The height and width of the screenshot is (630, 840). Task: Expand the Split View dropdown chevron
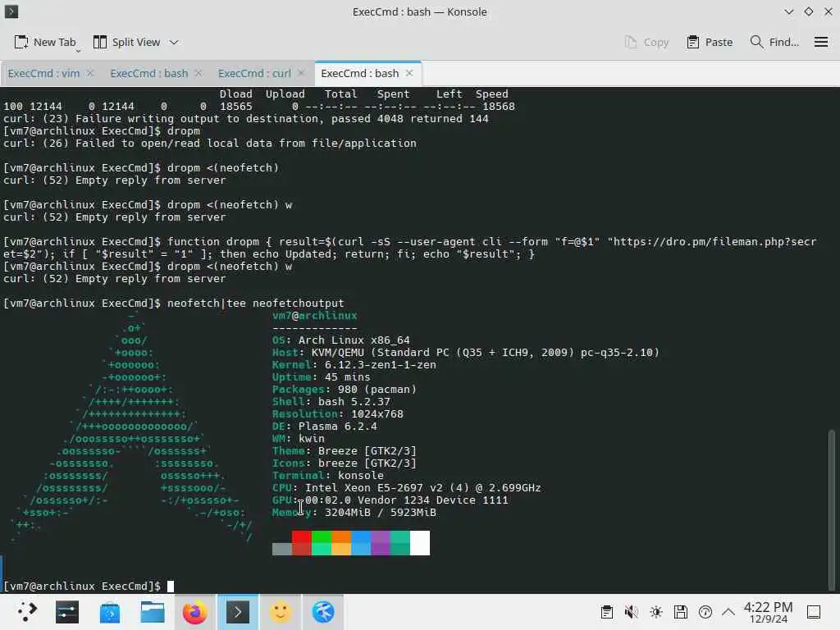(x=174, y=43)
